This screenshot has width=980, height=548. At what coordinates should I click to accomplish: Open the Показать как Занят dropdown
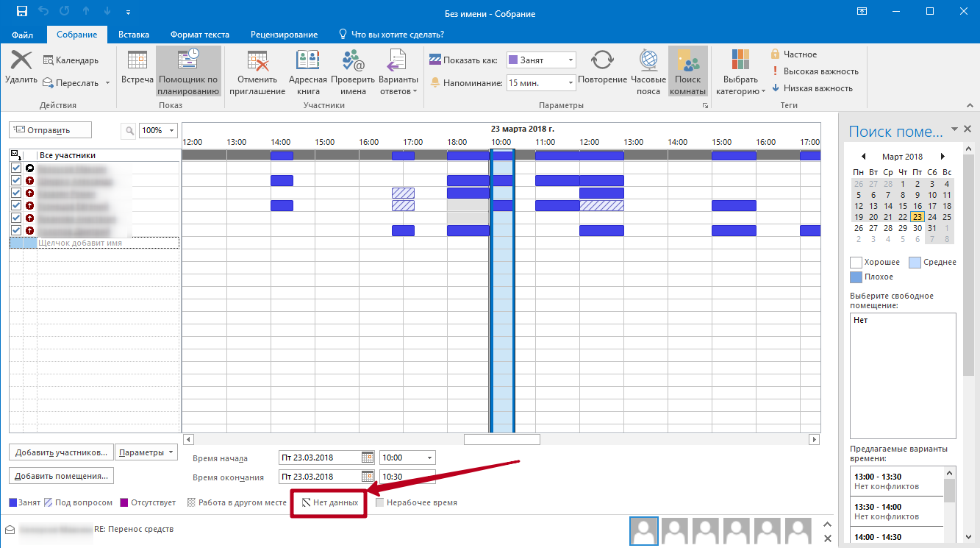click(x=571, y=60)
